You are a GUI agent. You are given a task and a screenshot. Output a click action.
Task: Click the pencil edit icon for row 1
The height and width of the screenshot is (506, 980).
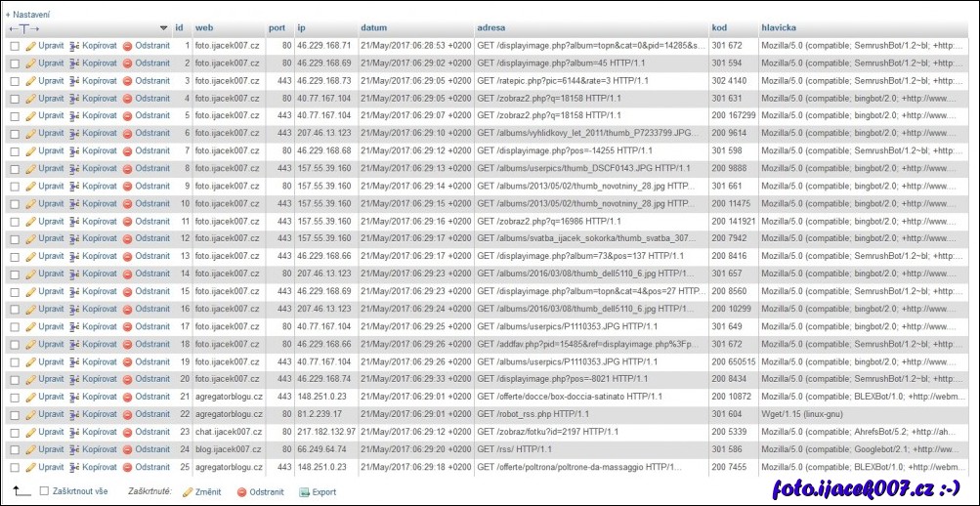tap(30, 46)
